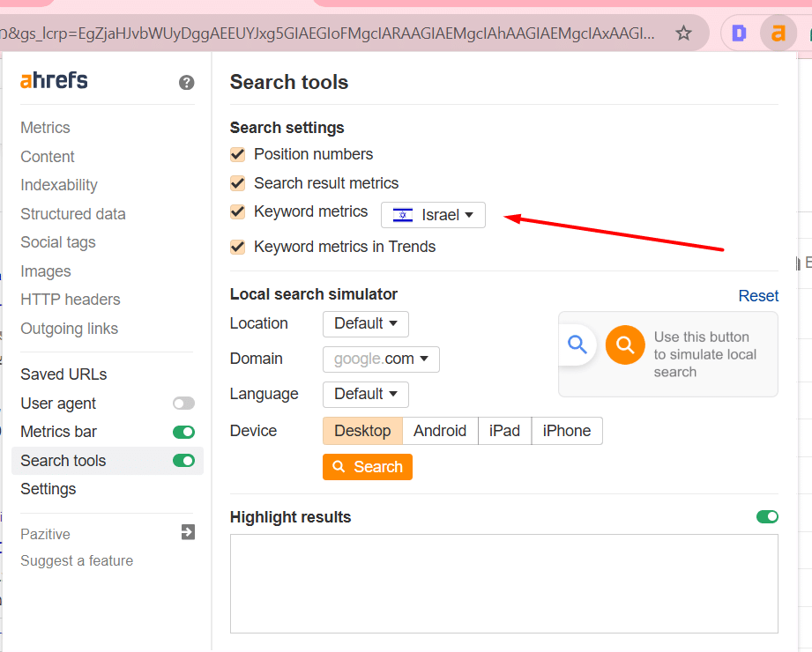Viewport: 812px width, 652px height.
Task: Go to Images section
Action: [46, 271]
